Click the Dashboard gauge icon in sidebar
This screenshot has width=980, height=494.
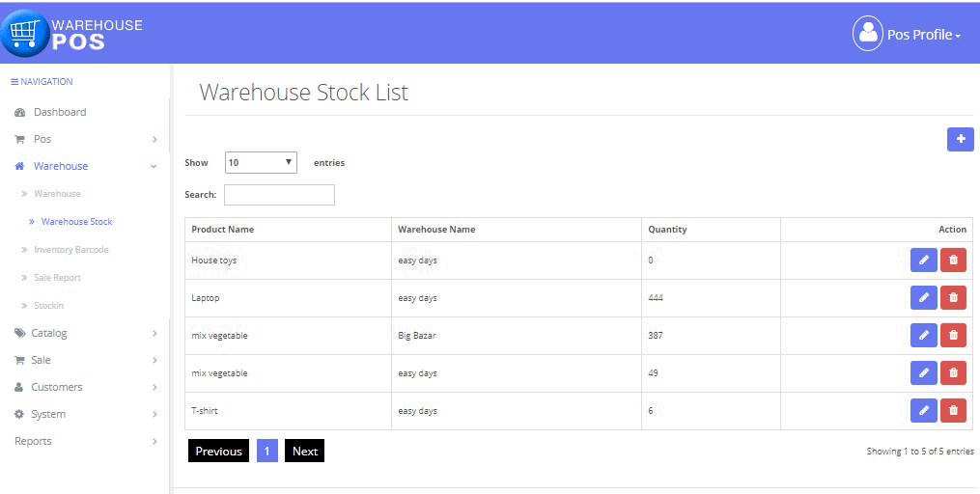click(x=20, y=113)
